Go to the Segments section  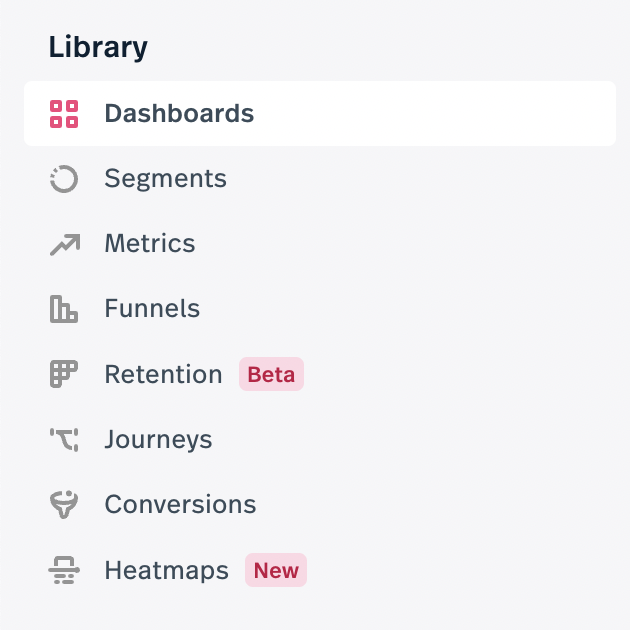coord(166,178)
